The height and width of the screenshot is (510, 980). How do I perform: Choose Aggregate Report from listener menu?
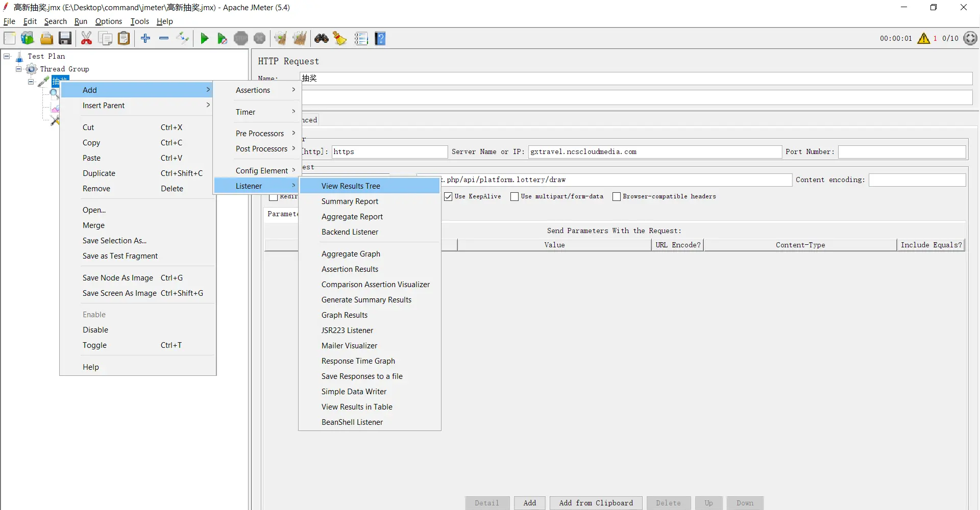point(352,217)
